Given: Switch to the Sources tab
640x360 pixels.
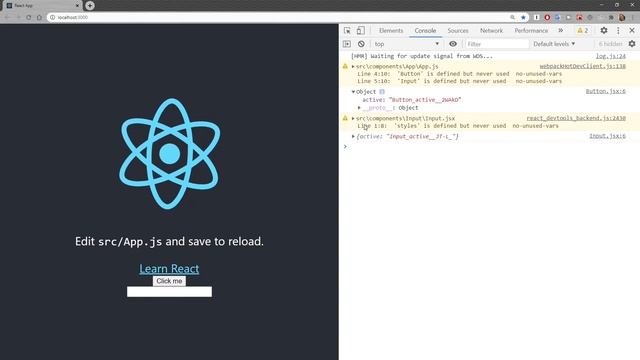Looking at the screenshot, I should coord(458,31).
